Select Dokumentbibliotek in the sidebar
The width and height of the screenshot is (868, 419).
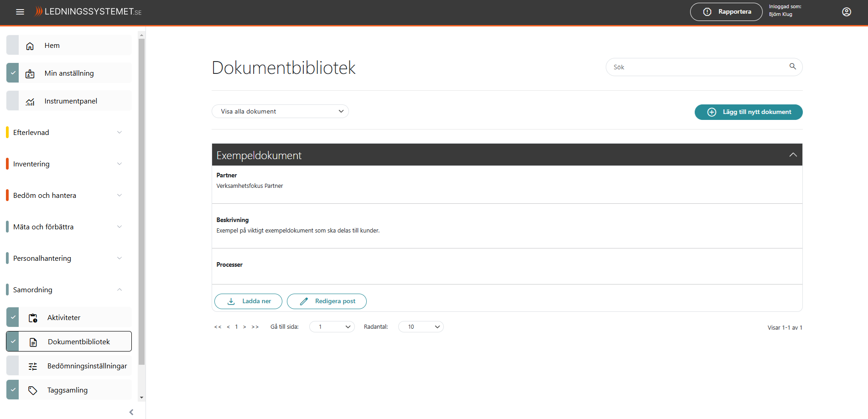(78, 341)
